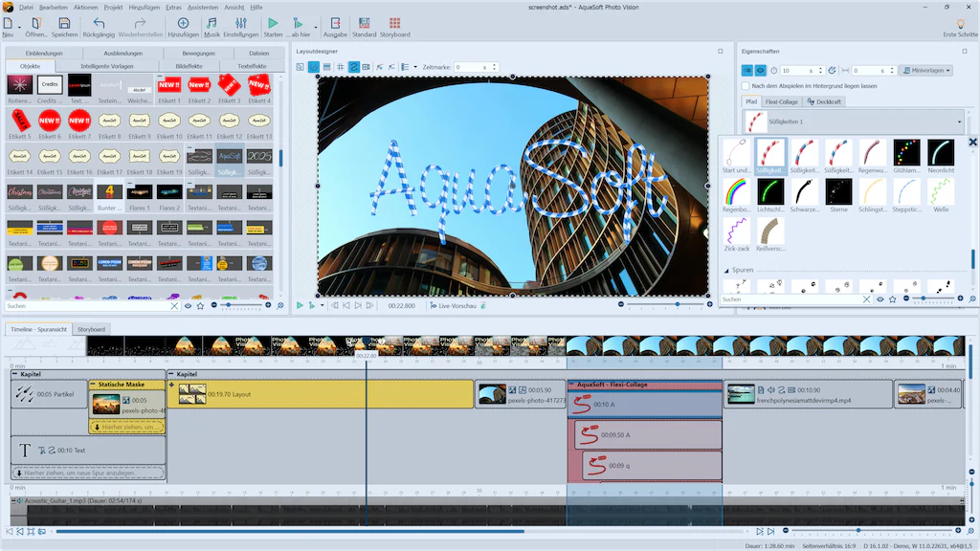The width and height of the screenshot is (980, 551).
Task: Collapse the first Kapitel in timeline
Action: click(15, 374)
